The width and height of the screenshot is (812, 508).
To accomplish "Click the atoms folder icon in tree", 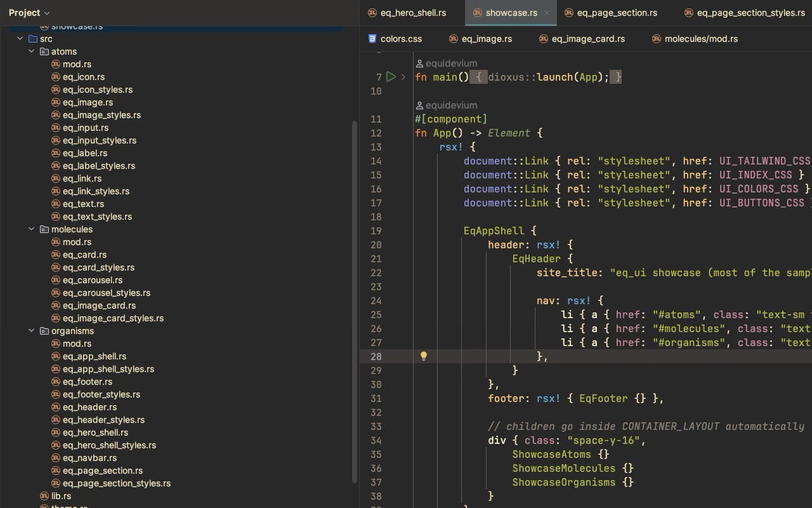I will pos(44,51).
